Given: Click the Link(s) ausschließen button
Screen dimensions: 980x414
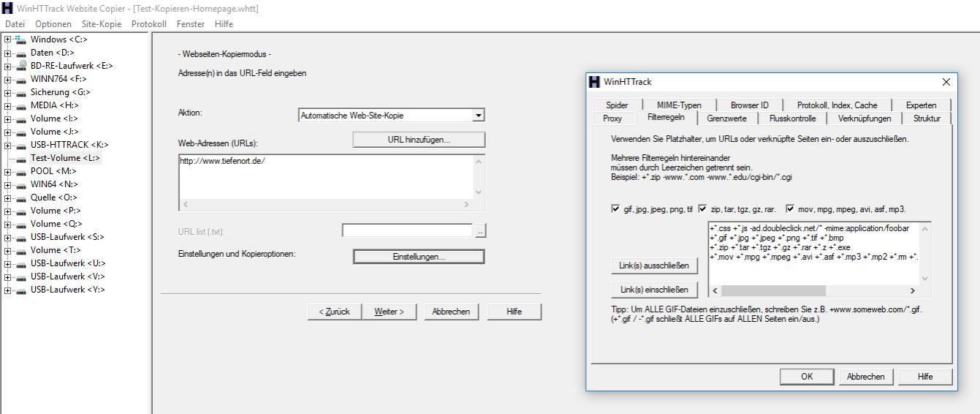Looking at the screenshot, I should pos(654,266).
